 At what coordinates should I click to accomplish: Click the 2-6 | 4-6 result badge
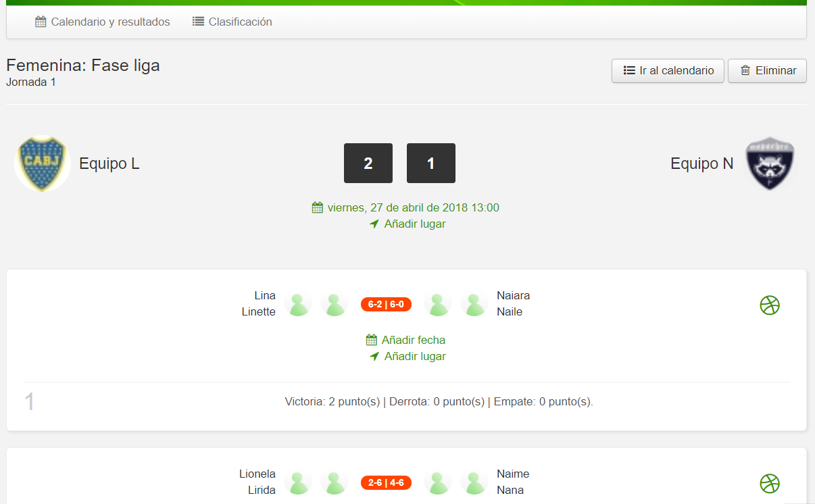386,482
